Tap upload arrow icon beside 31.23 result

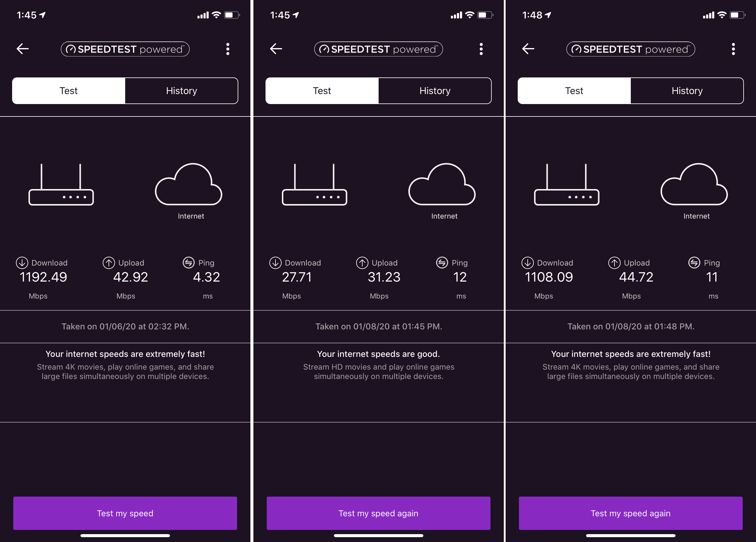click(362, 263)
